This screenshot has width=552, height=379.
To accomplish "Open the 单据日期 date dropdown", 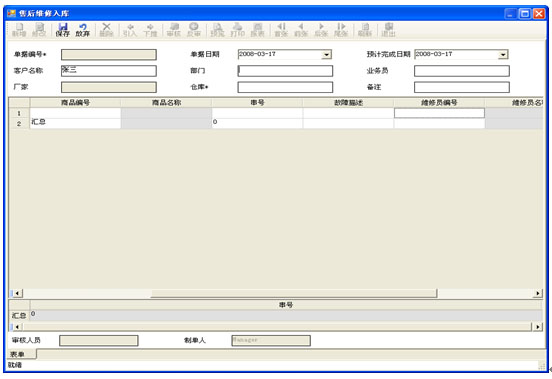I will 326,55.
